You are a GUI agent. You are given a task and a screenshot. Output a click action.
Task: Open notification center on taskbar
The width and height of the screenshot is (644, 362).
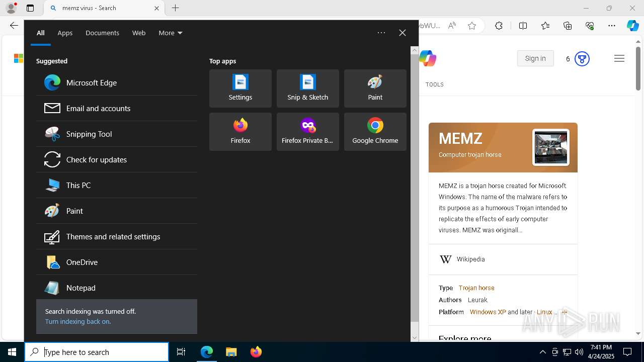pos(627,352)
